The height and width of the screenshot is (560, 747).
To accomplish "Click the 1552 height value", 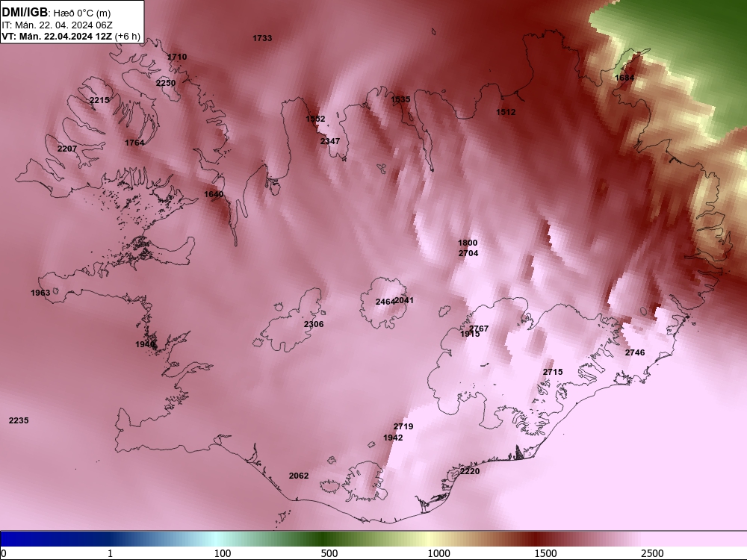I will point(315,119).
